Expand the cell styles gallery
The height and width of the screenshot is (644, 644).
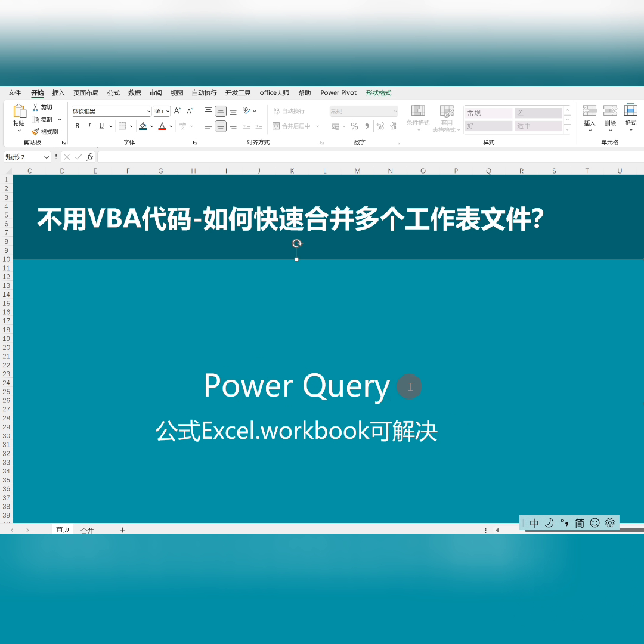click(x=567, y=129)
